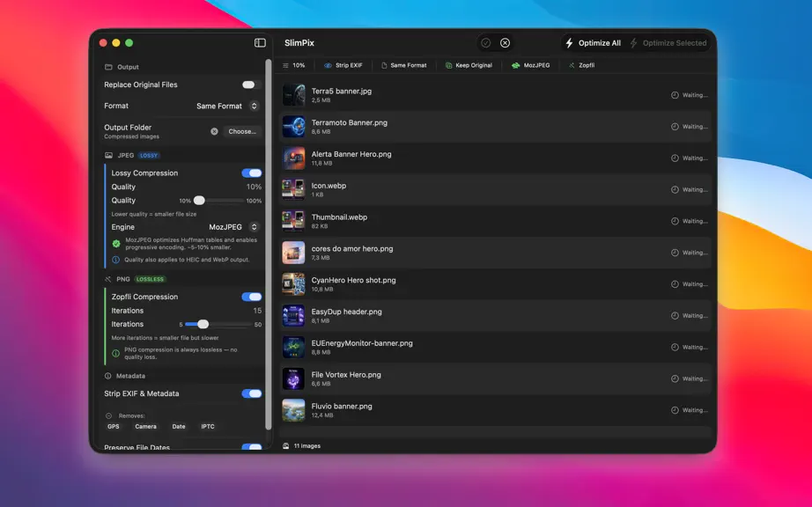Clear the output folder with the X icon

[x=214, y=131]
